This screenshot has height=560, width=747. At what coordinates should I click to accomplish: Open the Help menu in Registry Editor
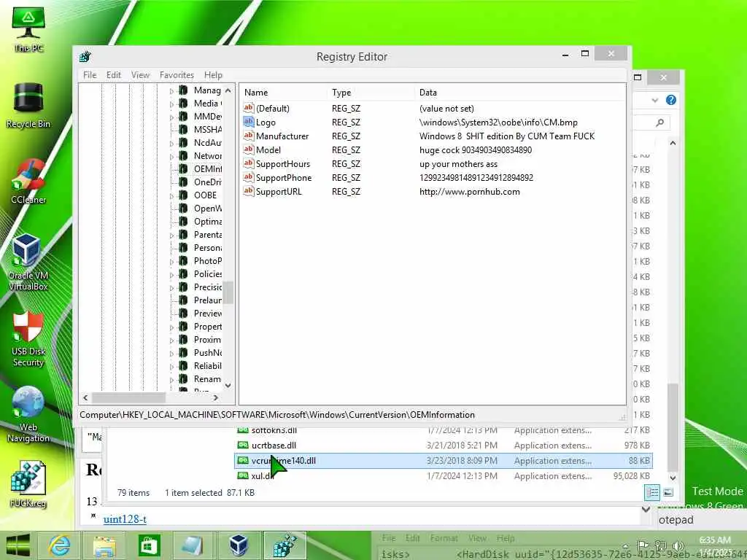pyautogui.click(x=213, y=75)
